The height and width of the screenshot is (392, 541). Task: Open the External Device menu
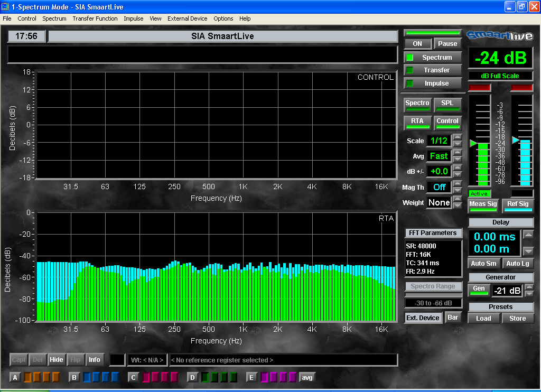[187, 18]
